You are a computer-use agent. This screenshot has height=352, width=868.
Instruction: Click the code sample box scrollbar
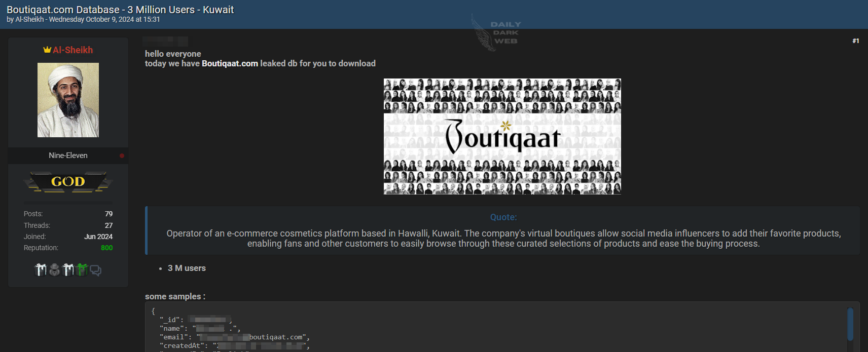coord(850,324)
